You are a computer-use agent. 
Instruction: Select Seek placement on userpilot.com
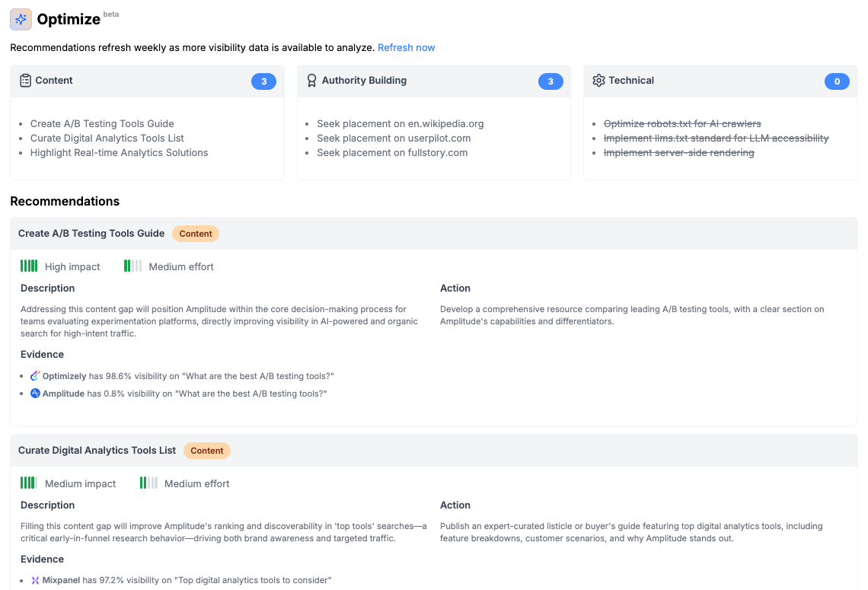[394, 139]
